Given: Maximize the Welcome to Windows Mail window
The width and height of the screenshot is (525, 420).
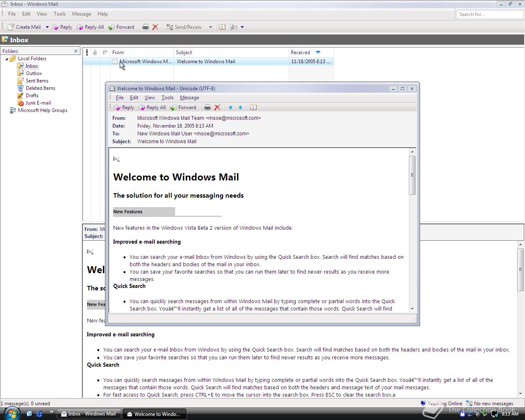Looking at the screenshot, I should 402,88.
